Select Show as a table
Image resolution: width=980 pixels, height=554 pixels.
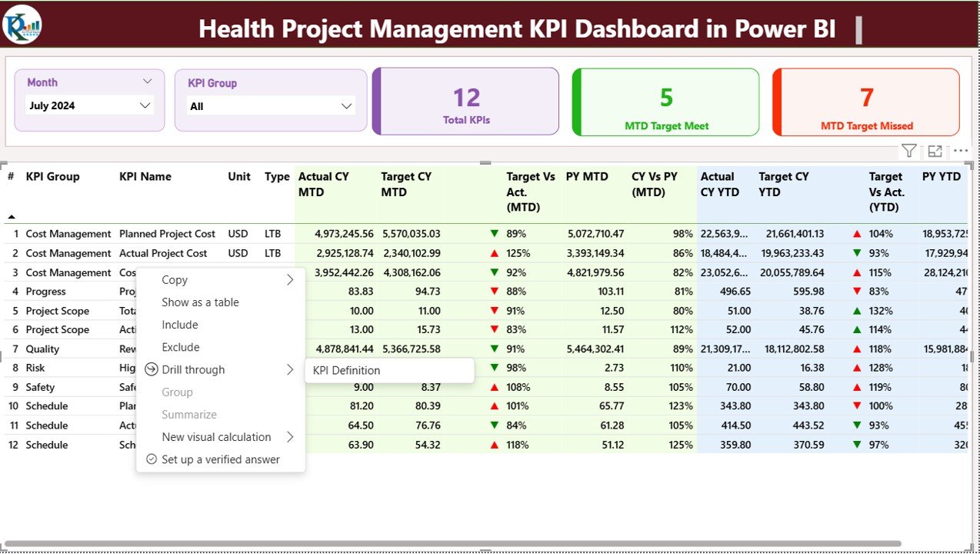click(x=200, y=302)
